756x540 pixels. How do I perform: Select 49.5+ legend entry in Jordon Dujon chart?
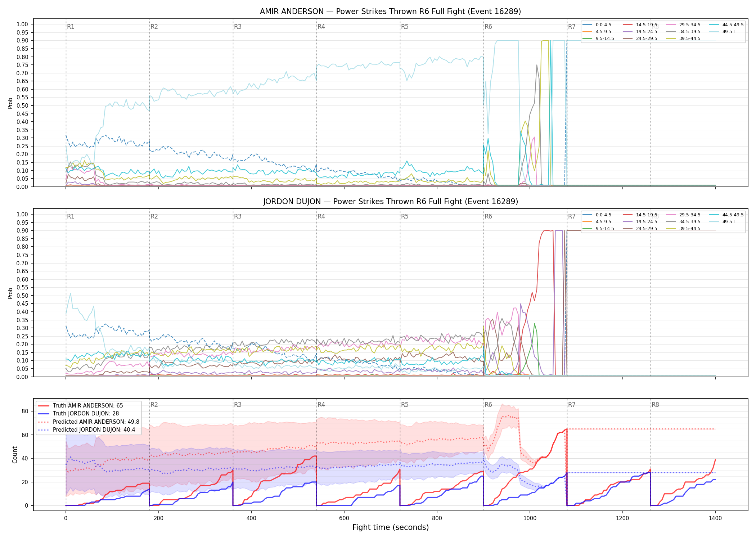click(x=723, y=222)
